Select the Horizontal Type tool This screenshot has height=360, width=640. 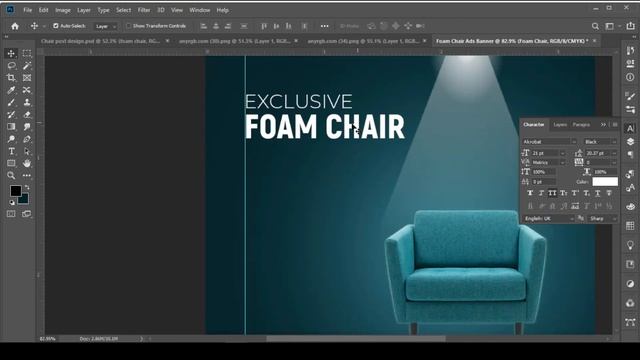click(11, 151)
